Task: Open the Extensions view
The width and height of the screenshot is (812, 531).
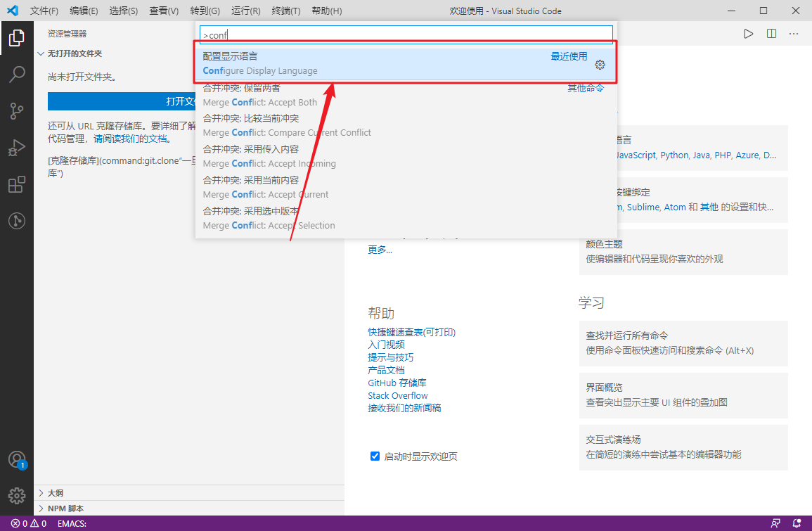Action: pos(17,184)
